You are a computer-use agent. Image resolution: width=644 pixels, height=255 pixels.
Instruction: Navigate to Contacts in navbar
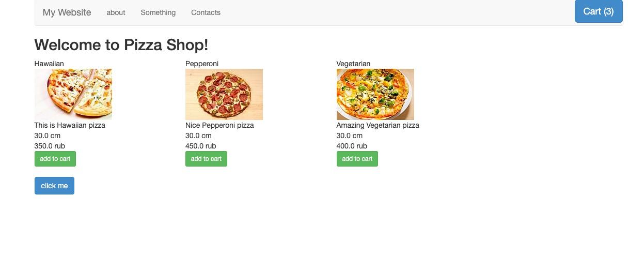(x=206, y=12)
